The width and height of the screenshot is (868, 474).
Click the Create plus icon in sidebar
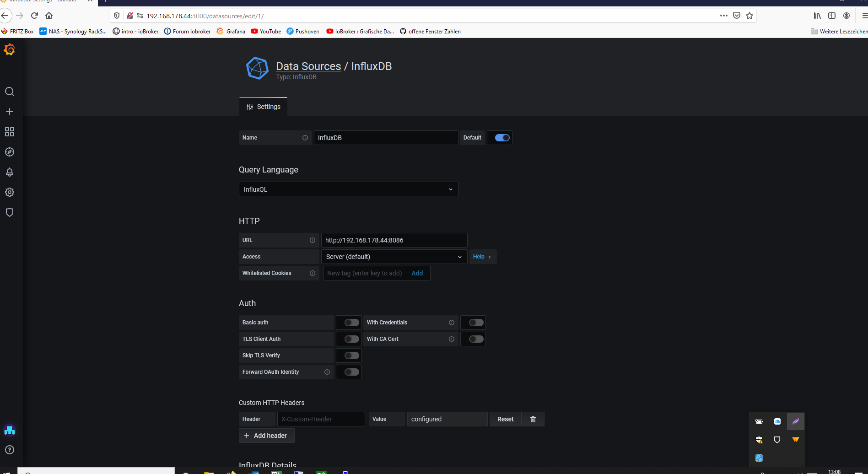(10, 112)
